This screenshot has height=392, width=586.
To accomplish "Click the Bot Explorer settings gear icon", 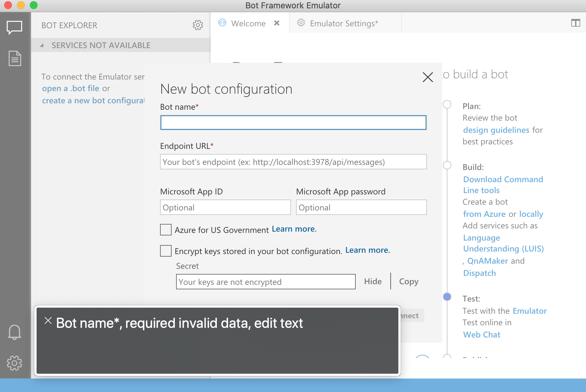I will coord(198,25).
